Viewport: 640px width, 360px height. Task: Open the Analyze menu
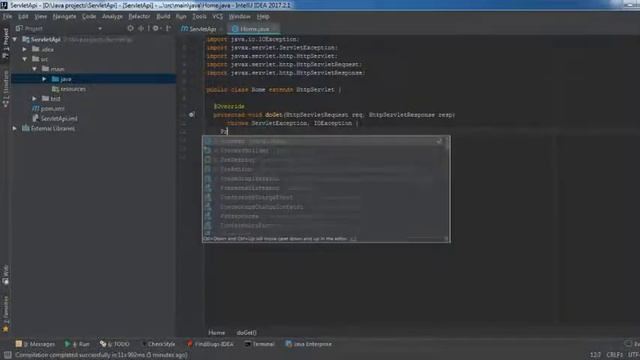(112, 17)
